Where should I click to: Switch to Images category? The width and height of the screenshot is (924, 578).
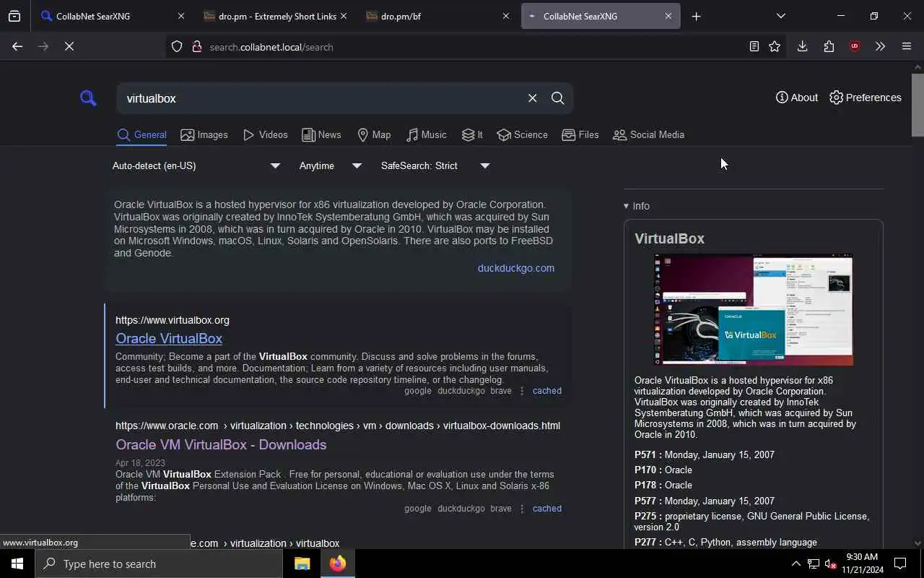204,135
